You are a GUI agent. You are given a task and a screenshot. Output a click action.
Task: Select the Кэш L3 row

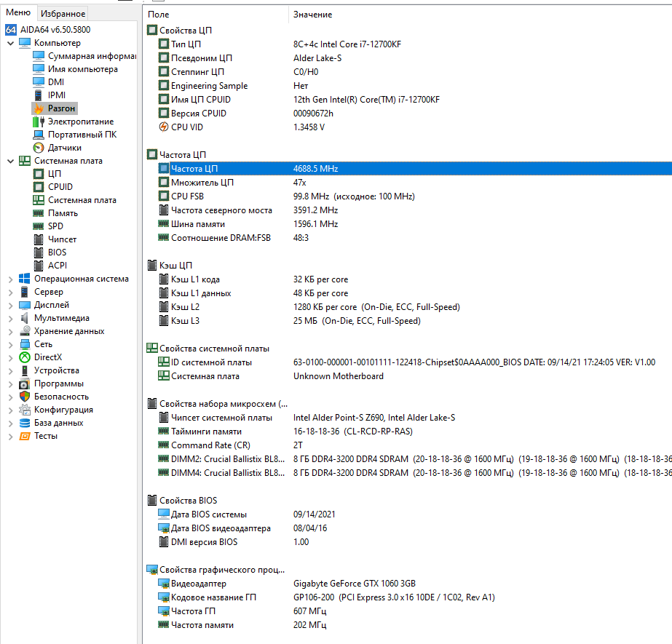(x=415, y=320)
